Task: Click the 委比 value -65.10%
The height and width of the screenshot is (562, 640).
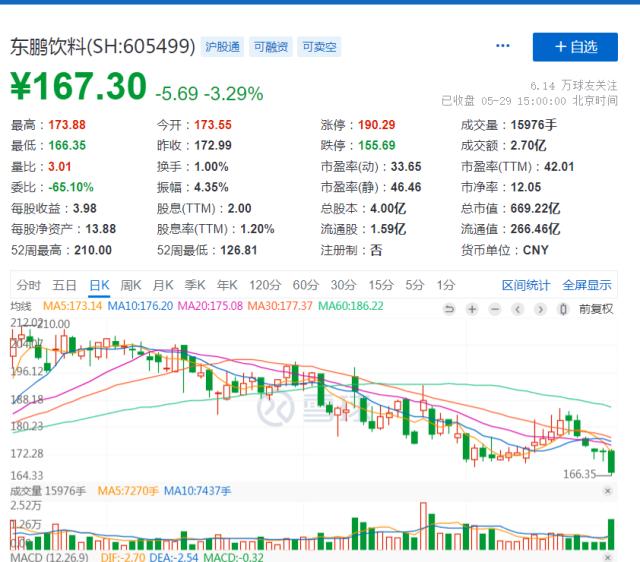Action: click(x=71, y=187)
